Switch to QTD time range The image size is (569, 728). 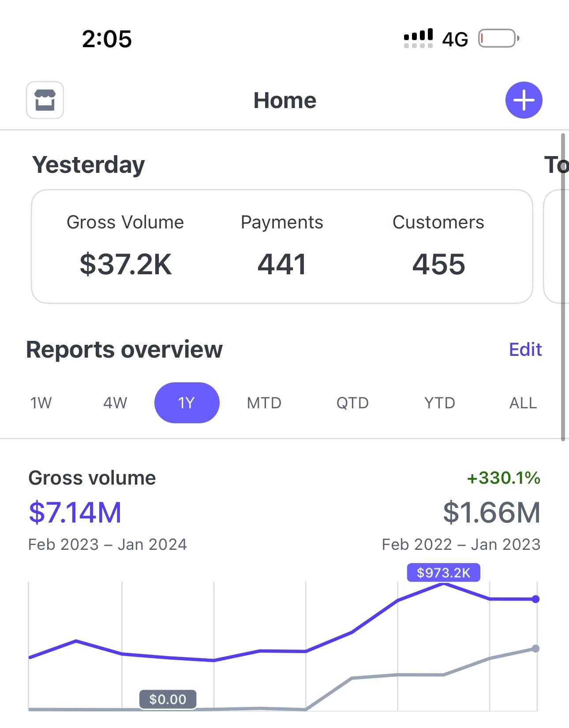click(x=352, y=403)
